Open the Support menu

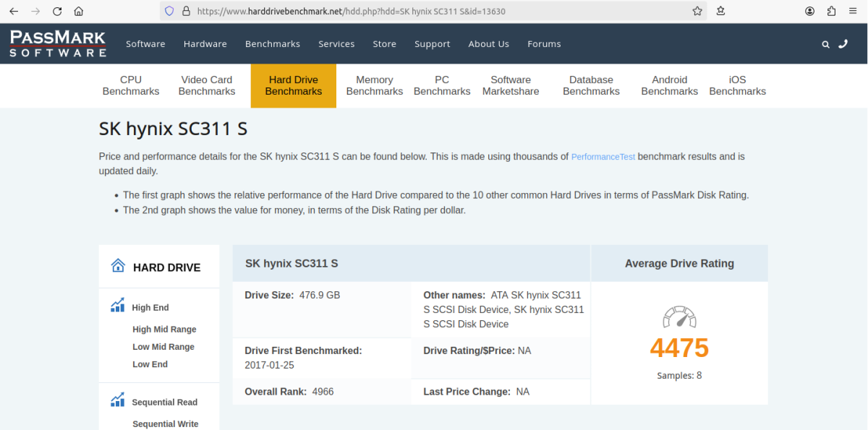coord(433,44)
